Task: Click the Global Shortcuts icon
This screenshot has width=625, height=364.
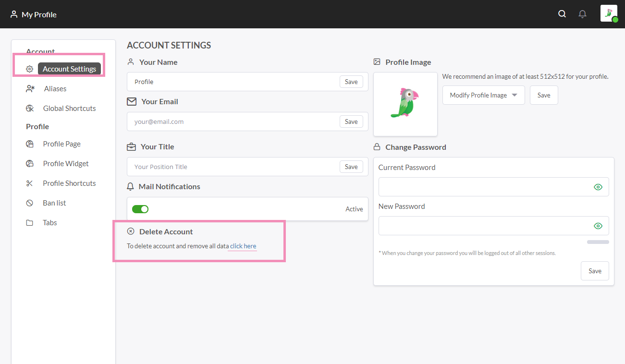Action: (x=30, y=109)
